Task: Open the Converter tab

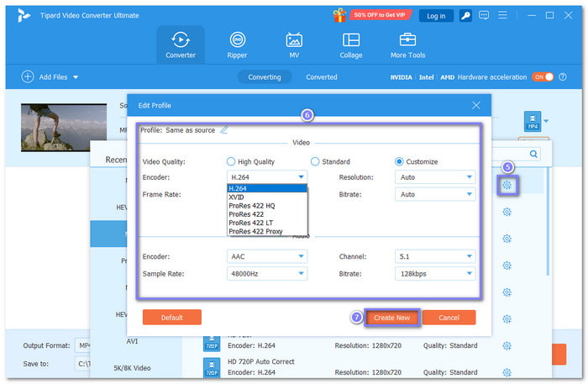Action: [x=181, y=45]
